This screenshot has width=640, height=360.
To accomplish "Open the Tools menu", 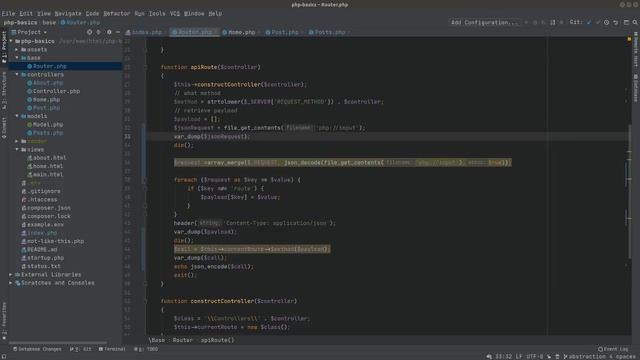I will tap(157, 13).
